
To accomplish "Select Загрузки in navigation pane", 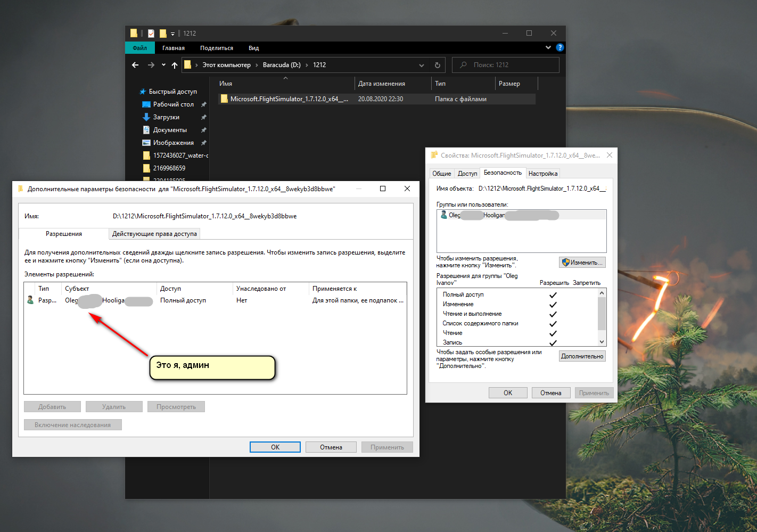I will pos(166,117).
